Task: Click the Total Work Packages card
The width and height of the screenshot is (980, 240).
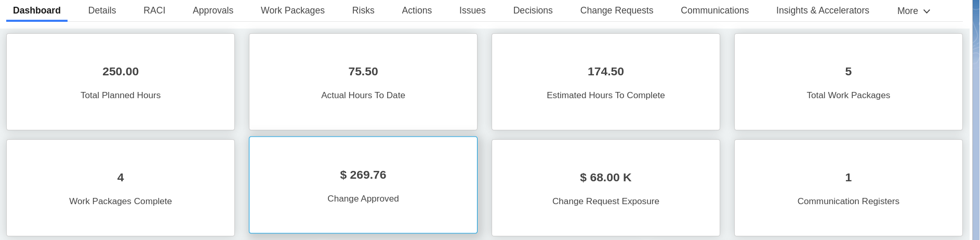Action: point(849,82)
